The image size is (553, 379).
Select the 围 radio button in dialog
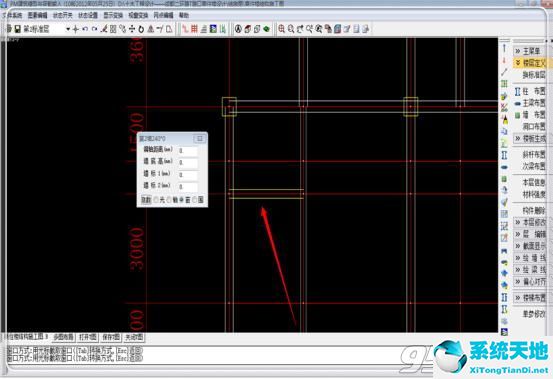coord(195,200)
